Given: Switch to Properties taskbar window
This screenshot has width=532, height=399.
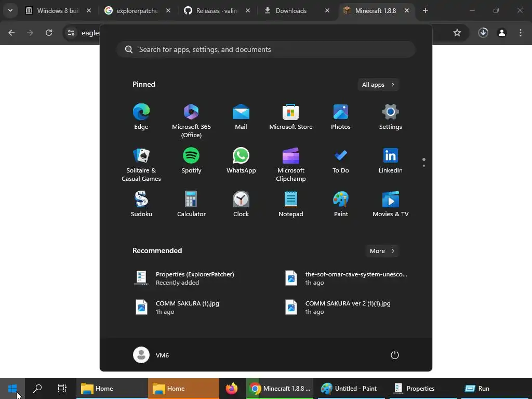Looking at the screenshot, I should tap(423, 389).
